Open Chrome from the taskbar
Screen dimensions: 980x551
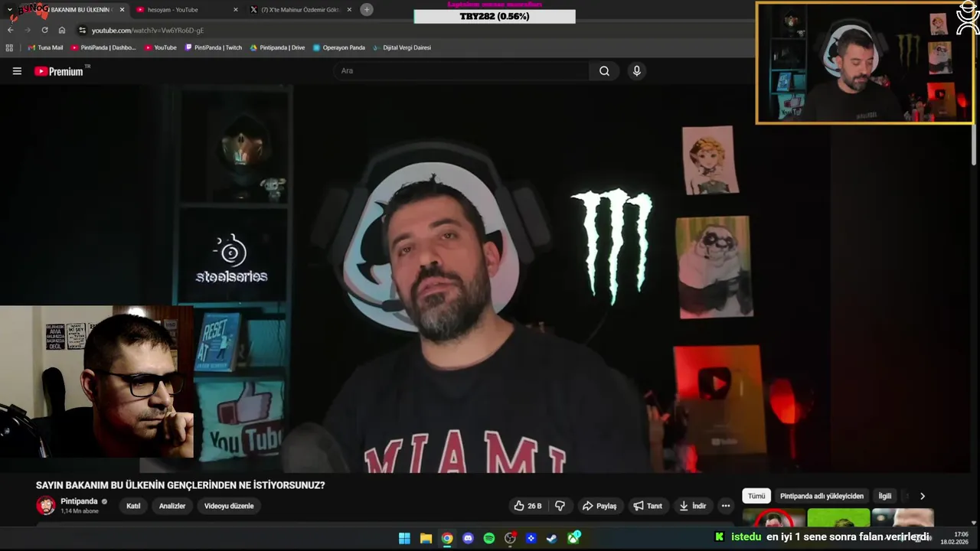click(x=447, y=538)
